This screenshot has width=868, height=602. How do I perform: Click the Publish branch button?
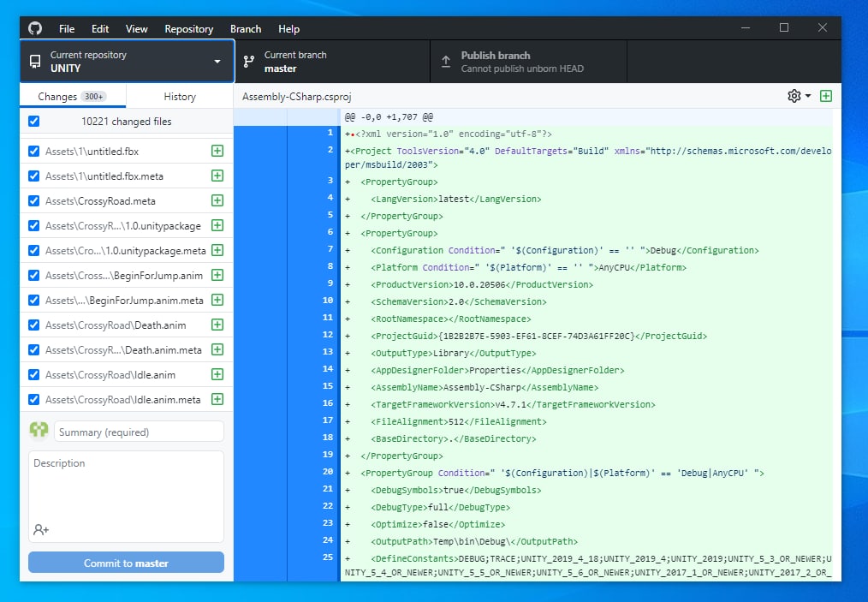tap(528, 62)
